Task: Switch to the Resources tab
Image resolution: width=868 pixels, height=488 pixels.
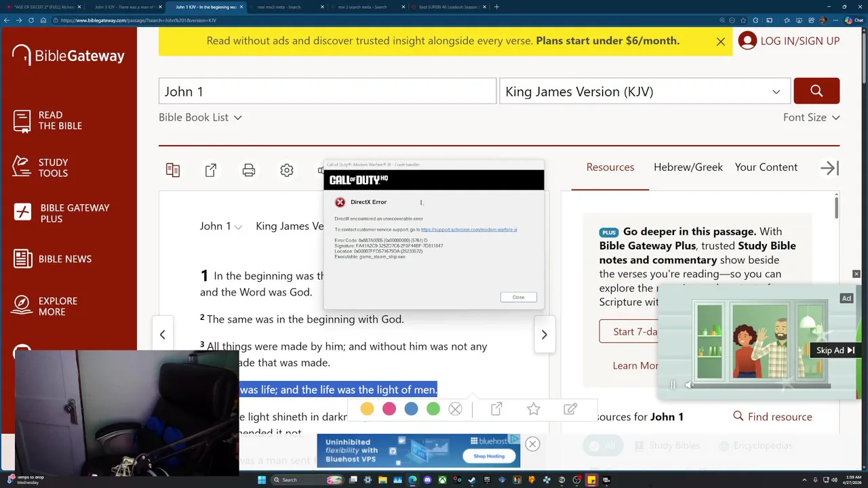Action: coord(610,167)
